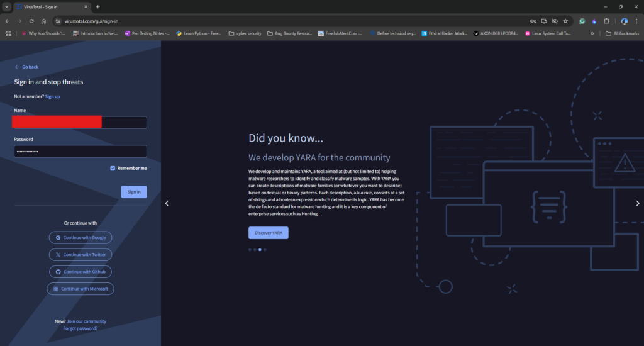Image resolution: width=644 pixels, height=346 pixels.
Task: Show previous carousel slide with left arrow
Action: click(x=167, y=203)
